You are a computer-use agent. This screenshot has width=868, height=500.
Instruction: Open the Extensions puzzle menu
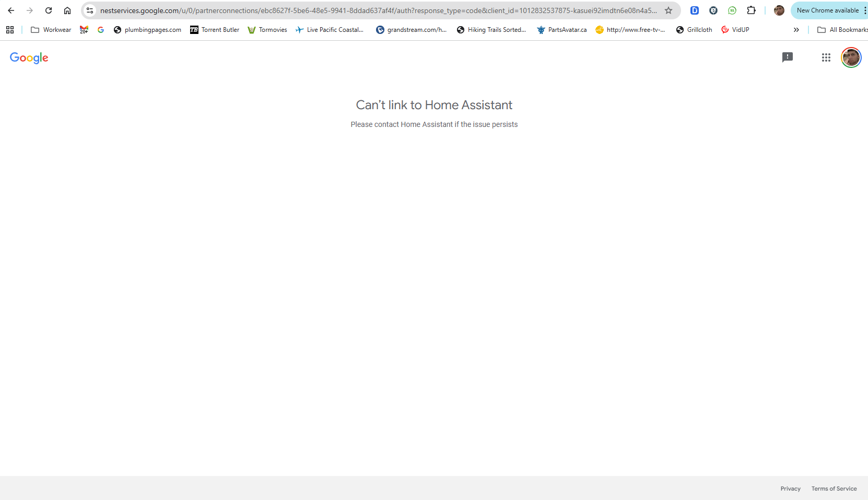[x=751, y=10]
